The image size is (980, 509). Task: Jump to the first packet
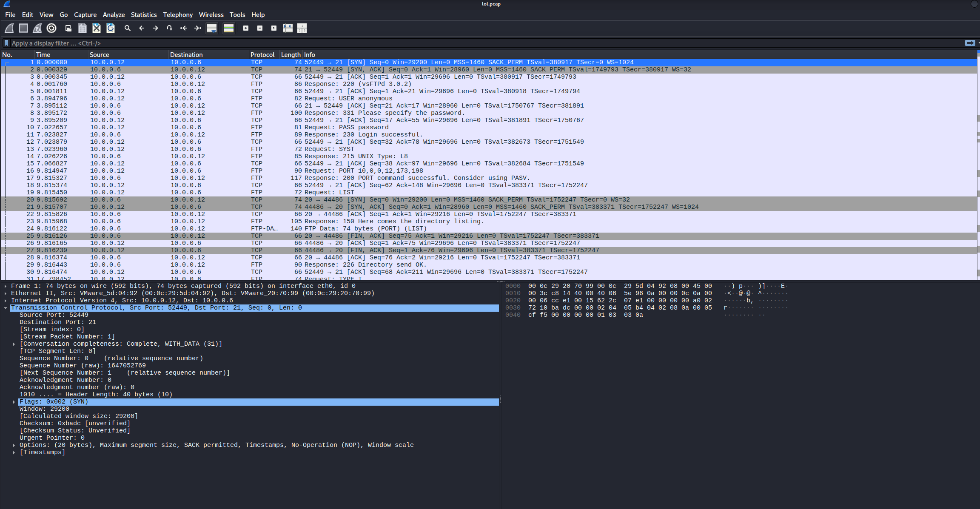[x=183, y=28]
